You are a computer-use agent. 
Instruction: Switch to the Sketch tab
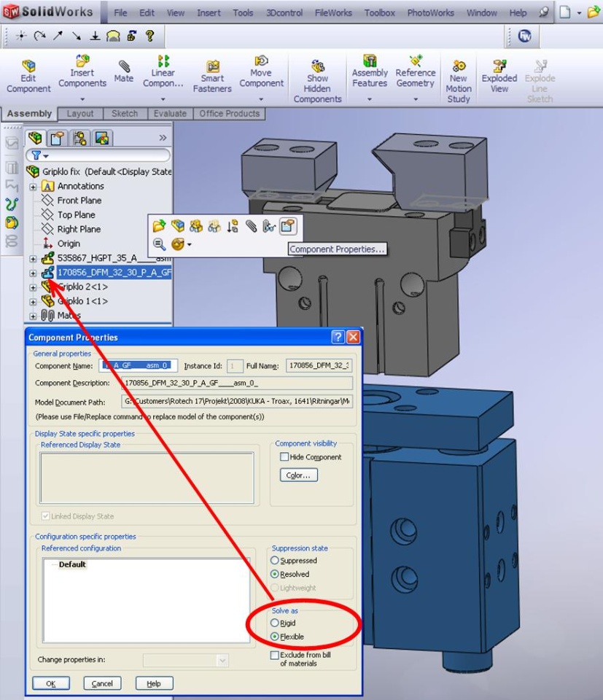[x=125, y=114]
